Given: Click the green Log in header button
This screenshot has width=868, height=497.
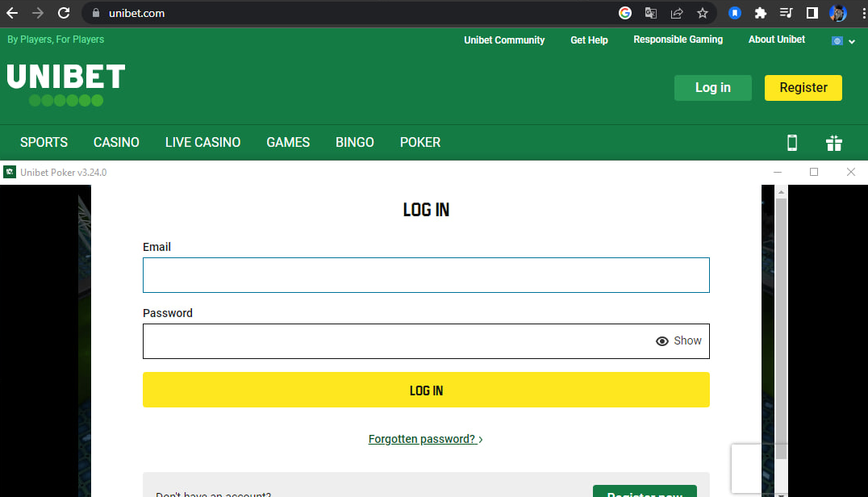Looking at the screenshot, I should tap(713, 87).
